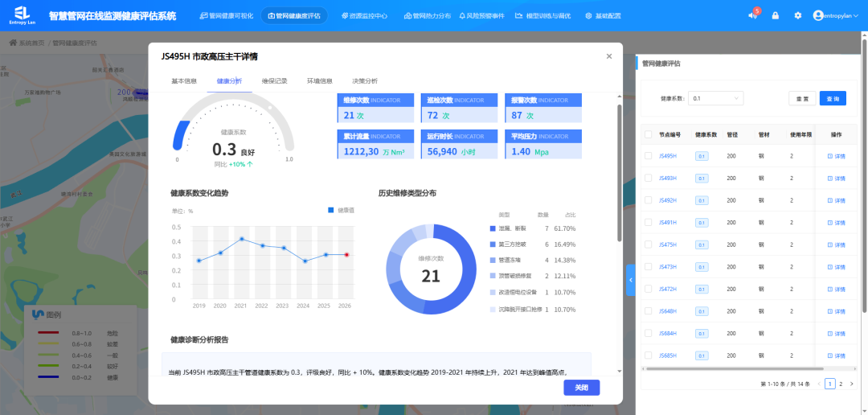Switch to the 环境信息 tab
The image size is (868, 415).
click(x=319, y=81)
